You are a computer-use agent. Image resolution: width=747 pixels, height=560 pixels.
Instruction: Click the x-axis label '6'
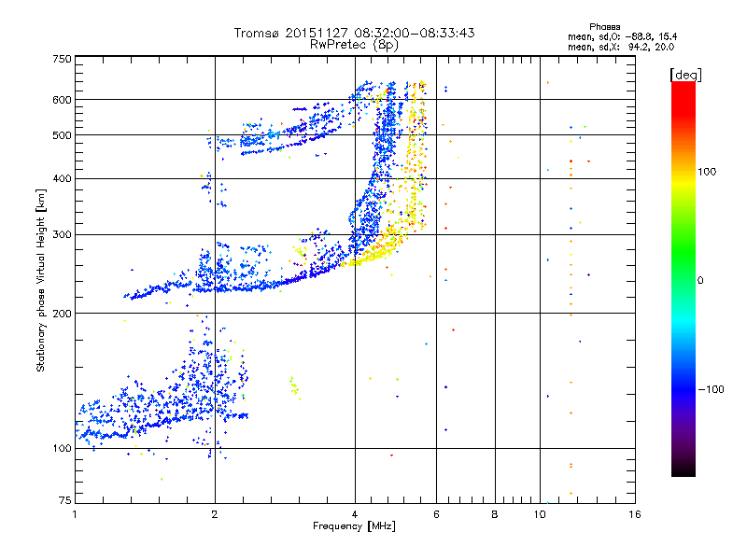pyautogui.click(x=436, y=514)
